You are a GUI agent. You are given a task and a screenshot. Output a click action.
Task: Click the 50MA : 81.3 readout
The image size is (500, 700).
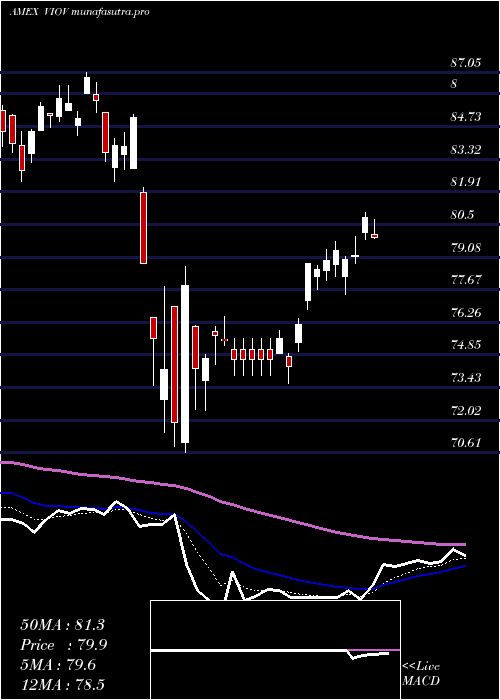62,625
